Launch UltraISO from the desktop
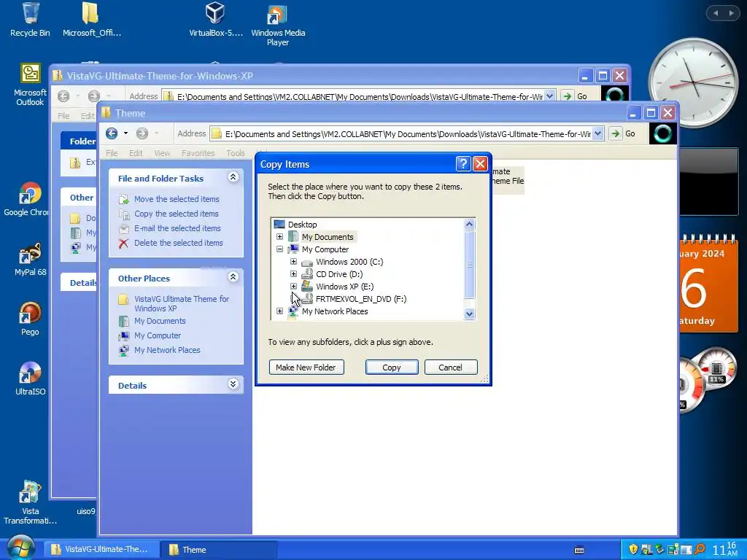This screenshot has width=747, height=560. pyautogui.click(x=30, y=378)
